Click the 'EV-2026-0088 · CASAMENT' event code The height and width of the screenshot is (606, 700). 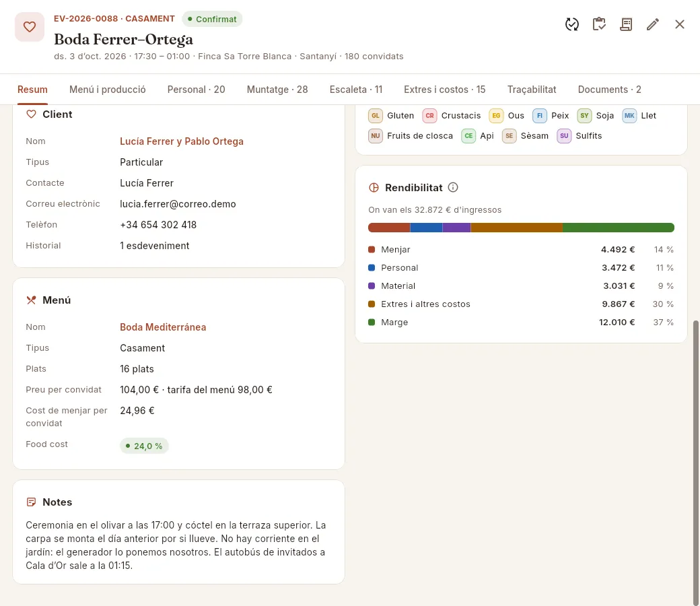(114, 19)
